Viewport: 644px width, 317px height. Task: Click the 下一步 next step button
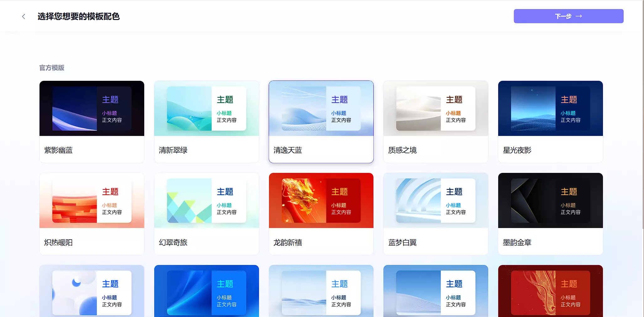[x=568, y=16]
